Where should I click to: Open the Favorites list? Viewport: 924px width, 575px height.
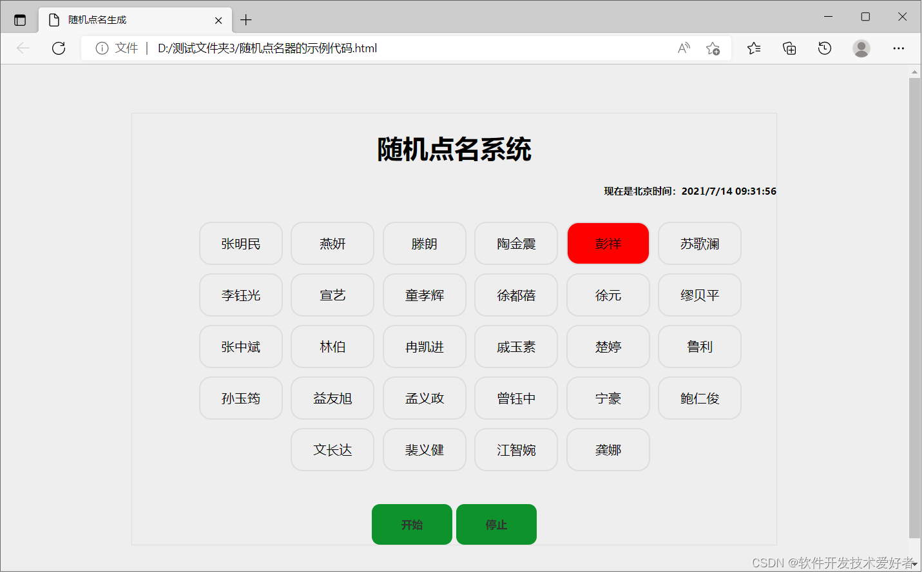[754, 48]
